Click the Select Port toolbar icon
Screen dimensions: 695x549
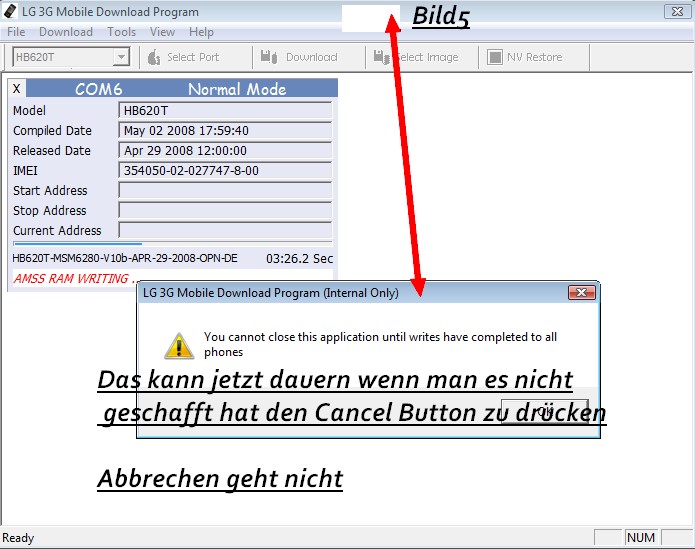[154, 57]
